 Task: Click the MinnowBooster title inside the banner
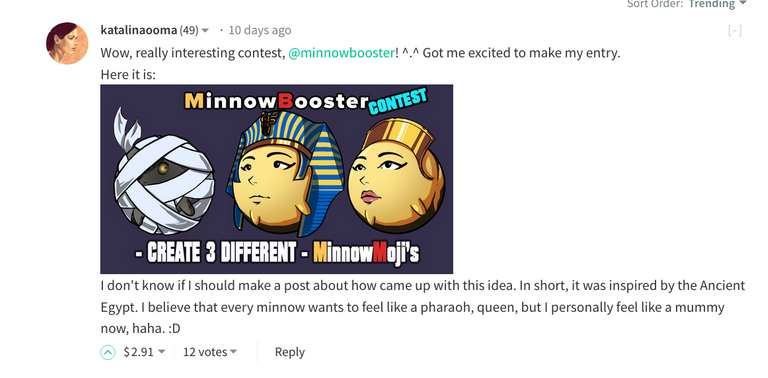[x=276, y=101]
